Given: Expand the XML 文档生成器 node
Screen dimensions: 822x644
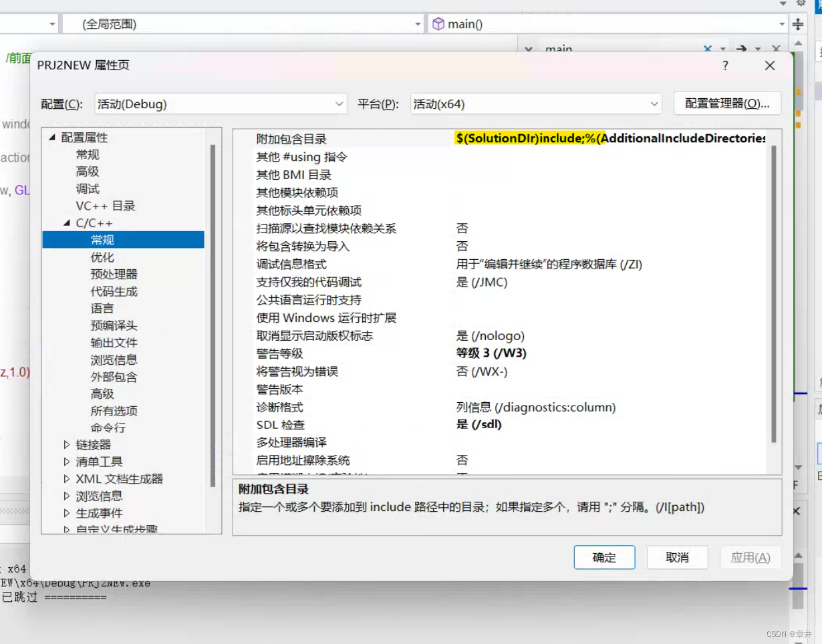Looking at the screenshot, I should pyautogui.click(x=66, y=478).
